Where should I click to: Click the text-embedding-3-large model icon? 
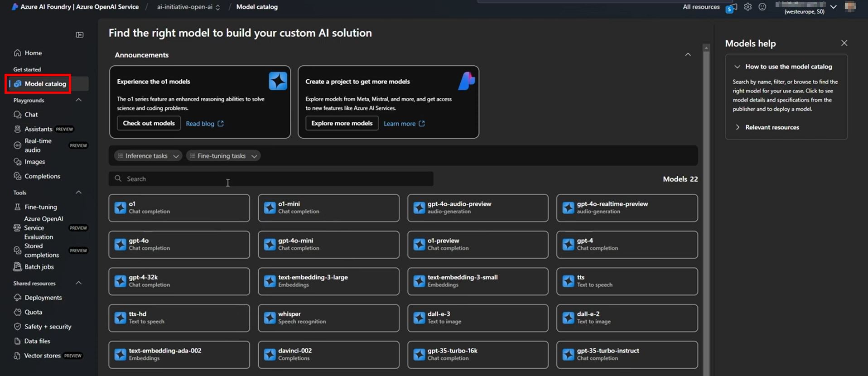[x=270, y=281]
